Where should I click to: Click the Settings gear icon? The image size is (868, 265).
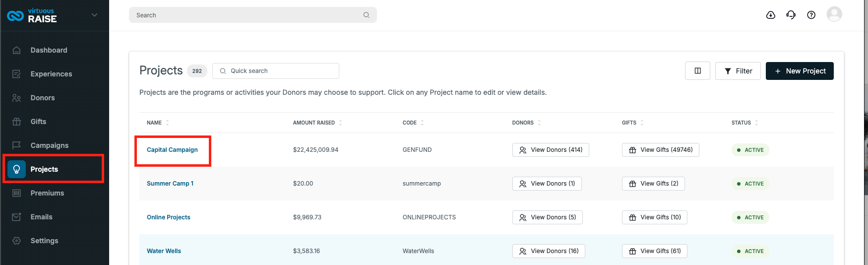tap(16, 241)
